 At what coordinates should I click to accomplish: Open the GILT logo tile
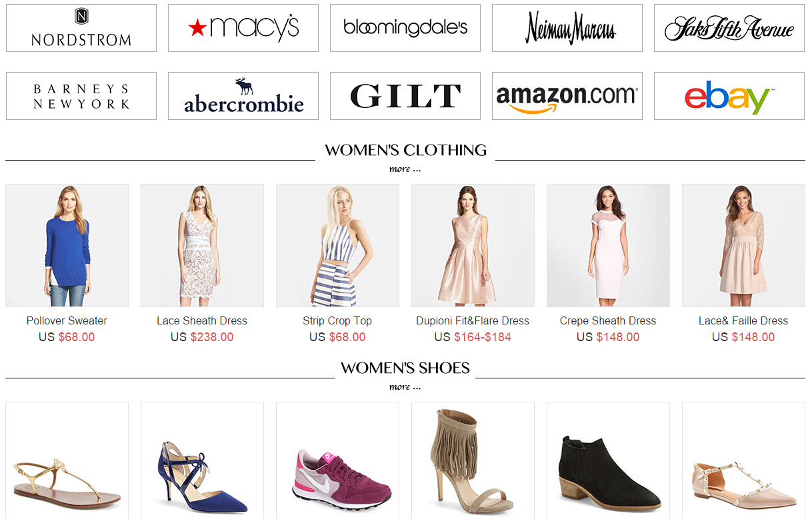click(x=405, y=96)
